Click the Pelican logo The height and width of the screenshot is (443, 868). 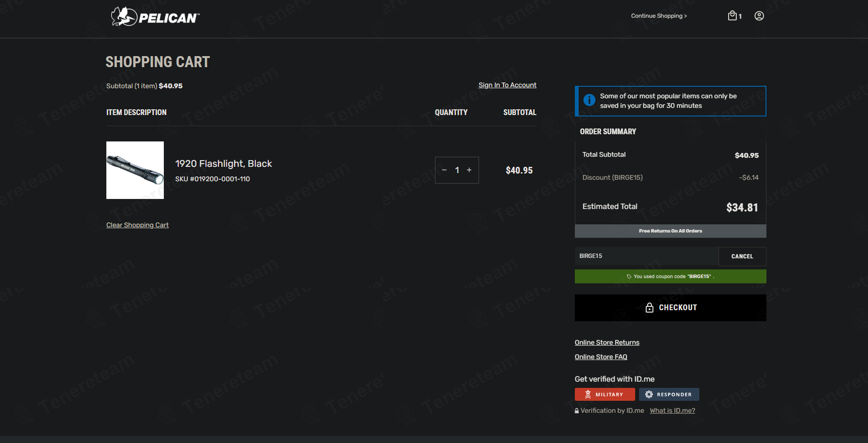pyautogui.click(x=155, y=17)
